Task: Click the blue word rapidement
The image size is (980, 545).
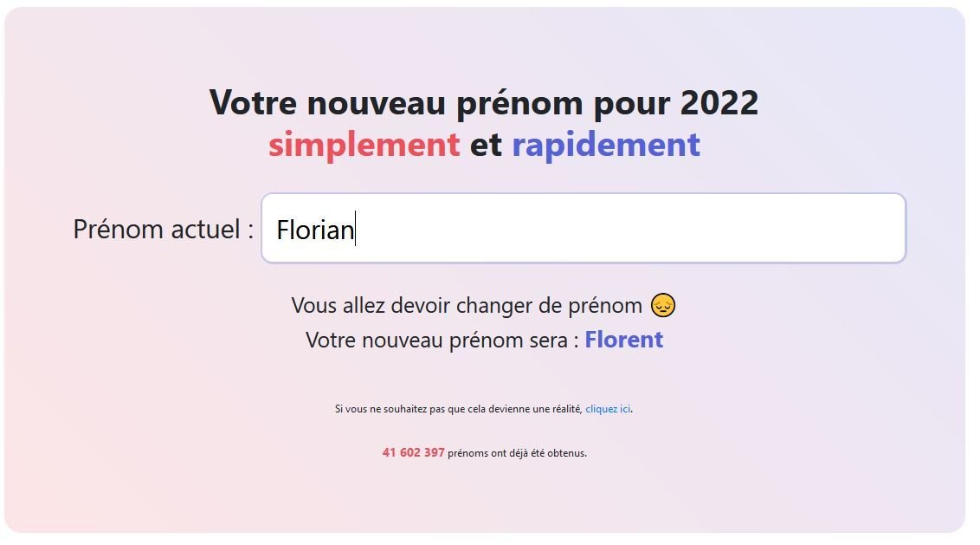Action: 606,145
